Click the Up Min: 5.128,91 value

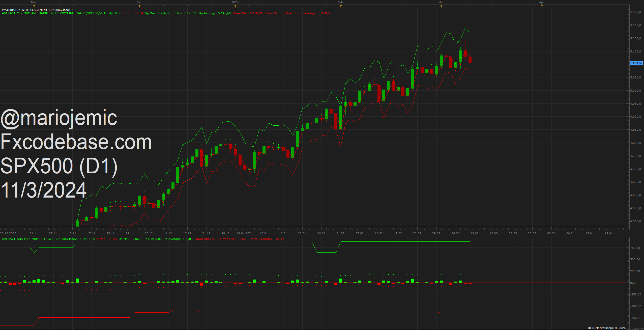click(185, 13)
